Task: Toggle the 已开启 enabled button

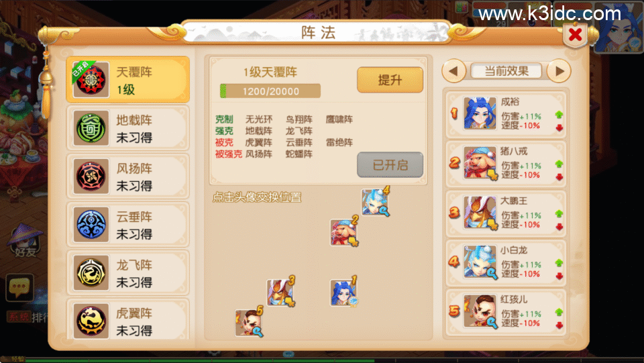Action: (x=390, y=164)
